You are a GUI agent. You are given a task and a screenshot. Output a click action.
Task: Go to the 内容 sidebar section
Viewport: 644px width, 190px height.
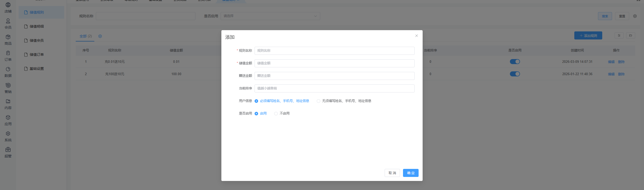(8, 104)
